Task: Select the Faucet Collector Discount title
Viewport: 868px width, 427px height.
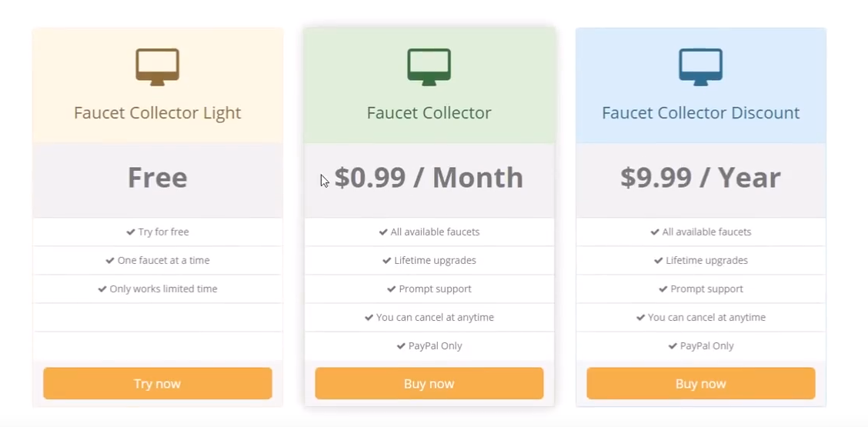Action: 701,113
